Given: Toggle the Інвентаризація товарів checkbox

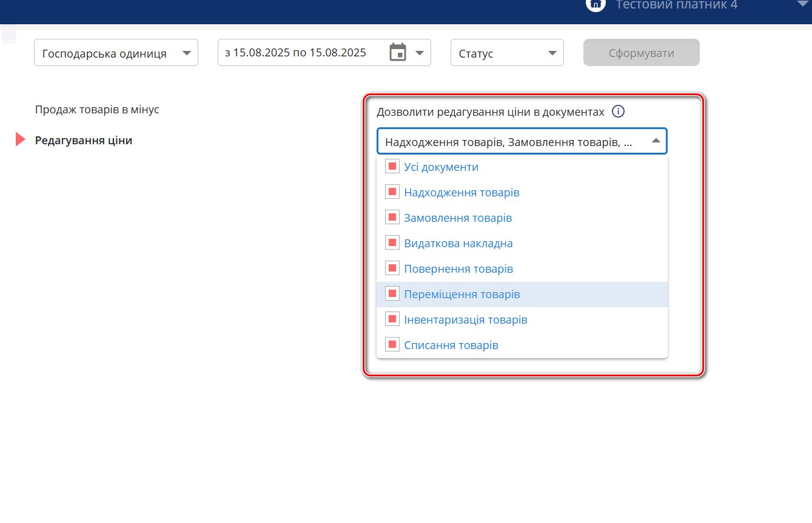Looking at the screenshot, I should point(392,319).
